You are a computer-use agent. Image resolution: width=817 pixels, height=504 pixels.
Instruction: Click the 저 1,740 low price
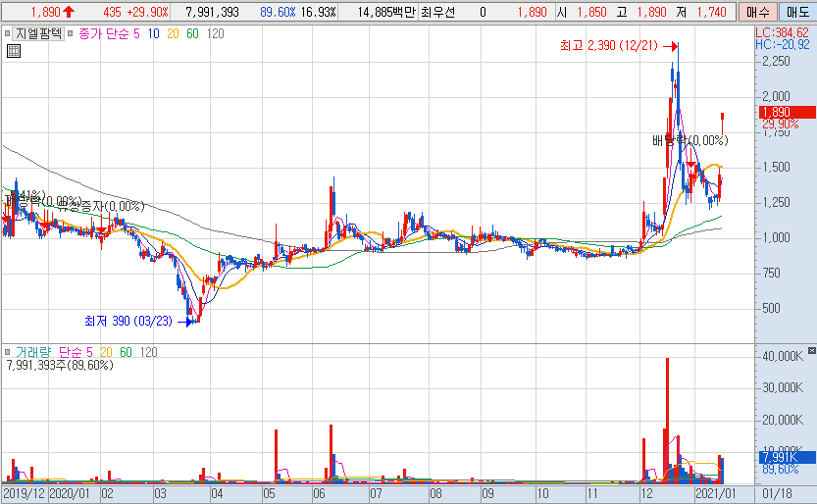(x=701, y=12)
